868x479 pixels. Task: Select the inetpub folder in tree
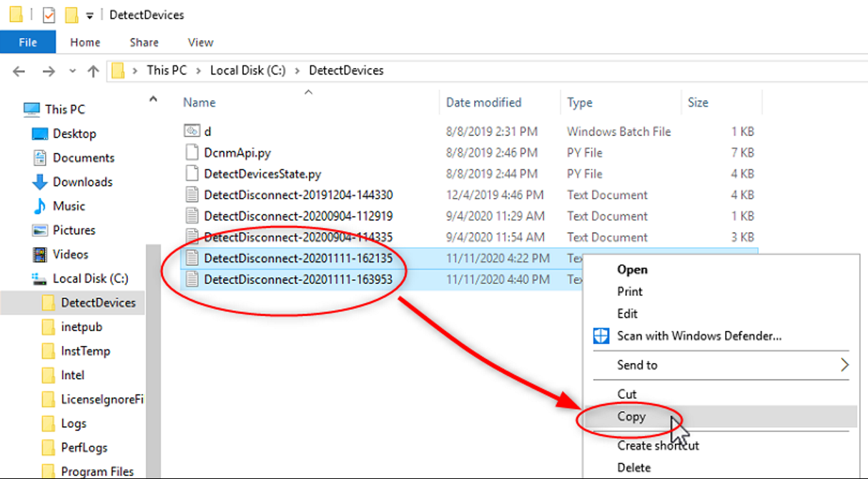(82, 327)
